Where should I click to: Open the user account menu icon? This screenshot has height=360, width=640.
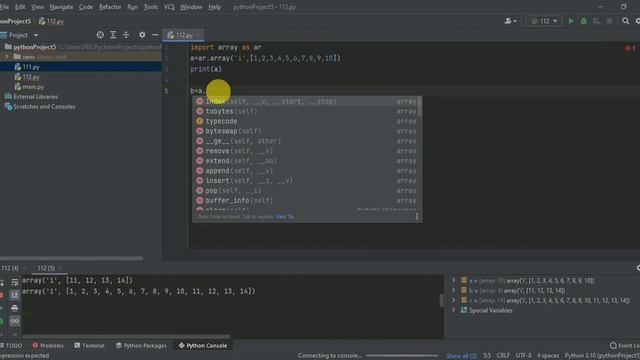[x=510, y=21]
